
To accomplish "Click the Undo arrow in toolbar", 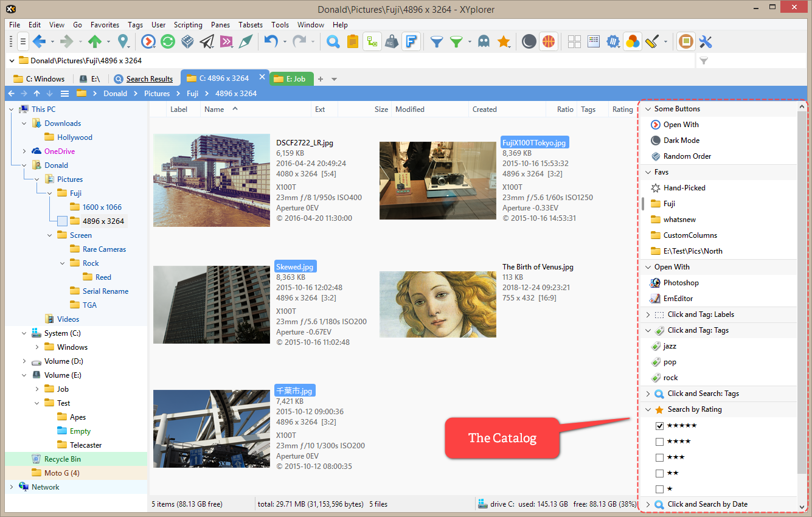I will (271, 42).
